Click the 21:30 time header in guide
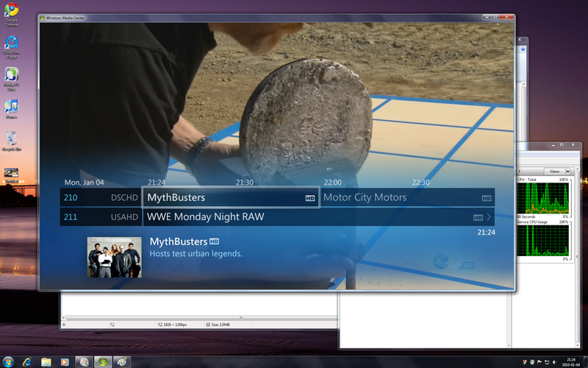 pos(245,182)
